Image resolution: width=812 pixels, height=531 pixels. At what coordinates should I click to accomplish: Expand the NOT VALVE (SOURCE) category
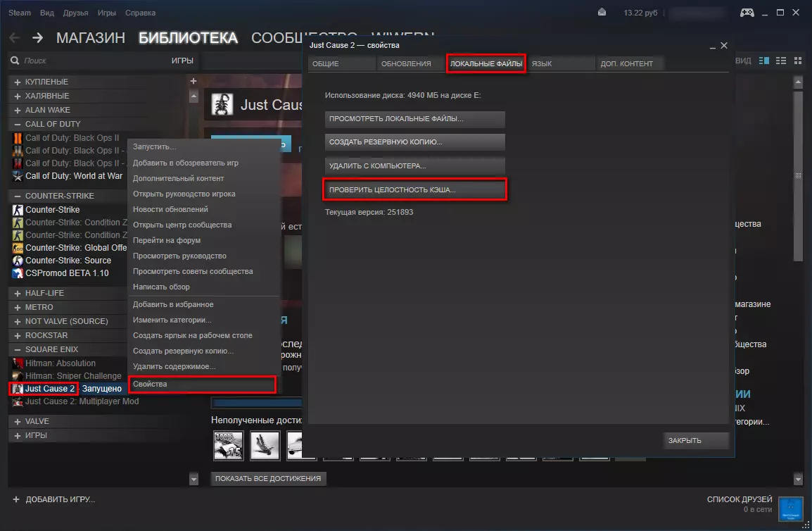point(18,322)
